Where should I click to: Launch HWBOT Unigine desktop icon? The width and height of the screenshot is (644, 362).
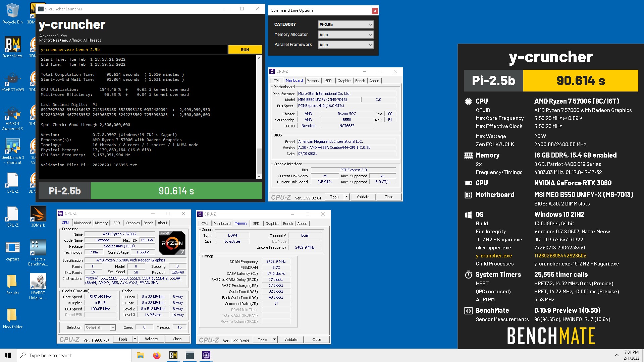[x=38, y=287]
